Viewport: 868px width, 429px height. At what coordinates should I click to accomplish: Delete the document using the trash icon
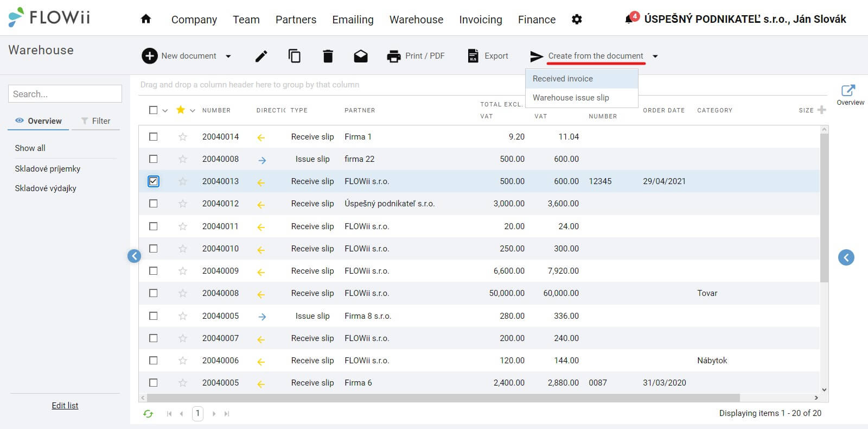pos(328,56)
